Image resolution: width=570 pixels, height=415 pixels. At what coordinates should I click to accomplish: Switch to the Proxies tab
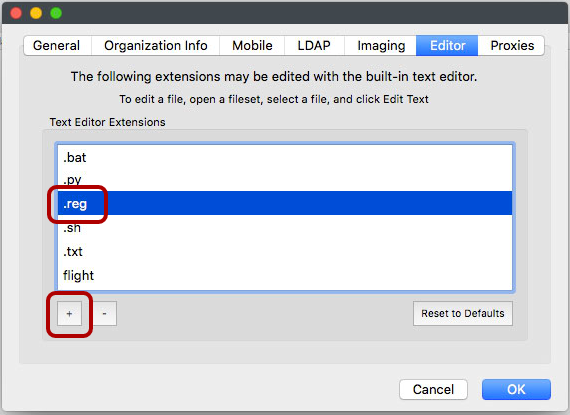pos(511,45)
